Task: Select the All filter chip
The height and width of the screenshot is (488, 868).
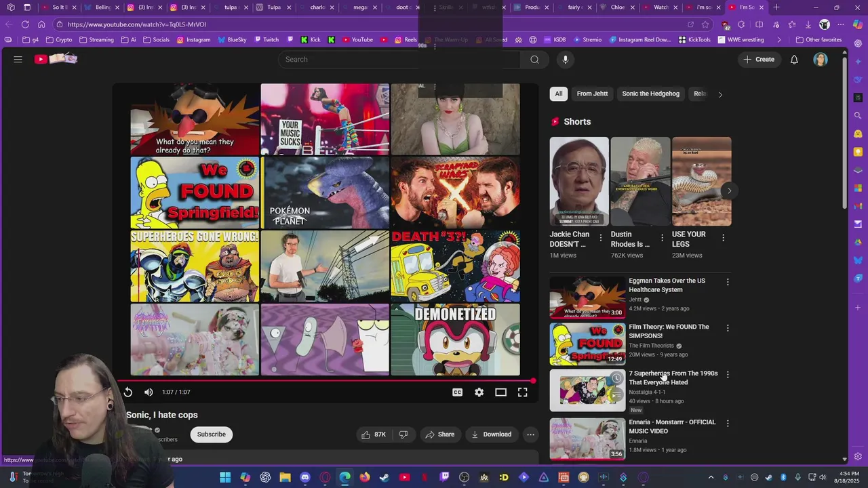Action: [559, 94]
